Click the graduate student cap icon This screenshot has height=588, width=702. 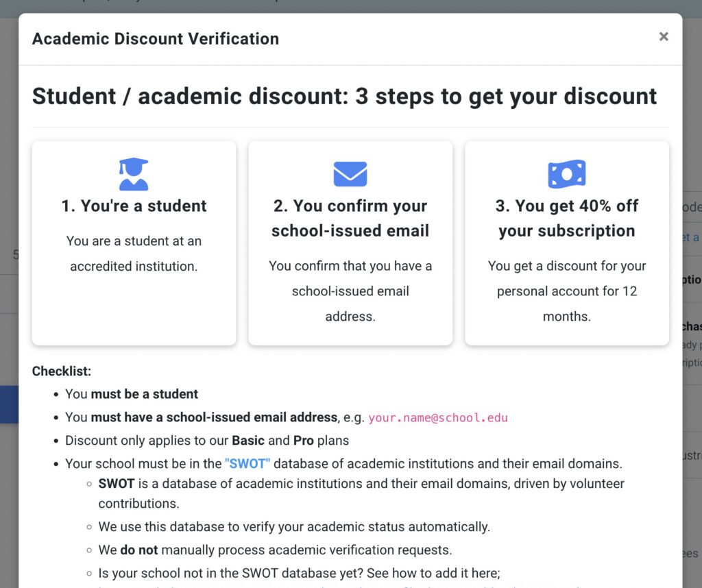coord(134,174)
